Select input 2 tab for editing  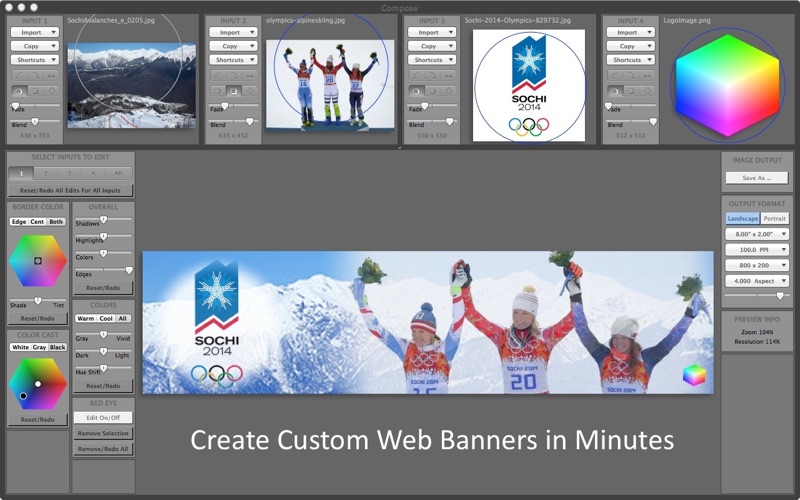click(x=45, y=173)
